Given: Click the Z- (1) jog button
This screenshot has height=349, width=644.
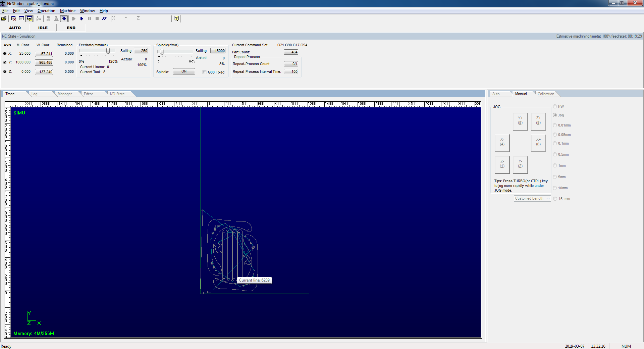Looking at the screenshot, I should 502,164.
